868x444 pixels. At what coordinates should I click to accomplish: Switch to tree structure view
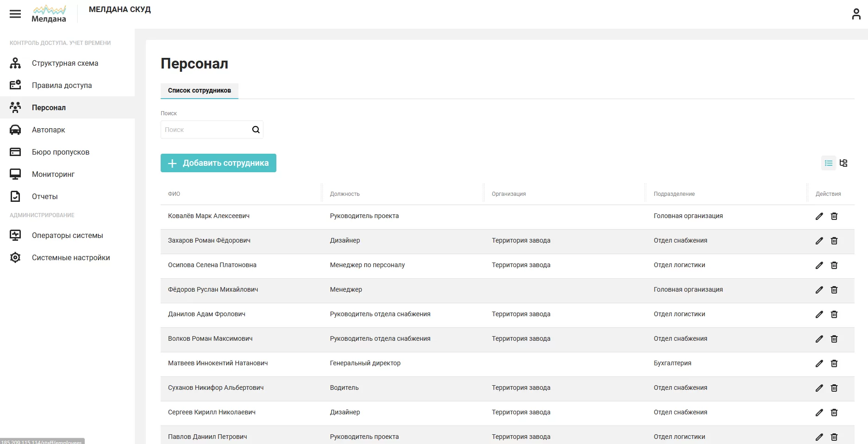[843, 163]
